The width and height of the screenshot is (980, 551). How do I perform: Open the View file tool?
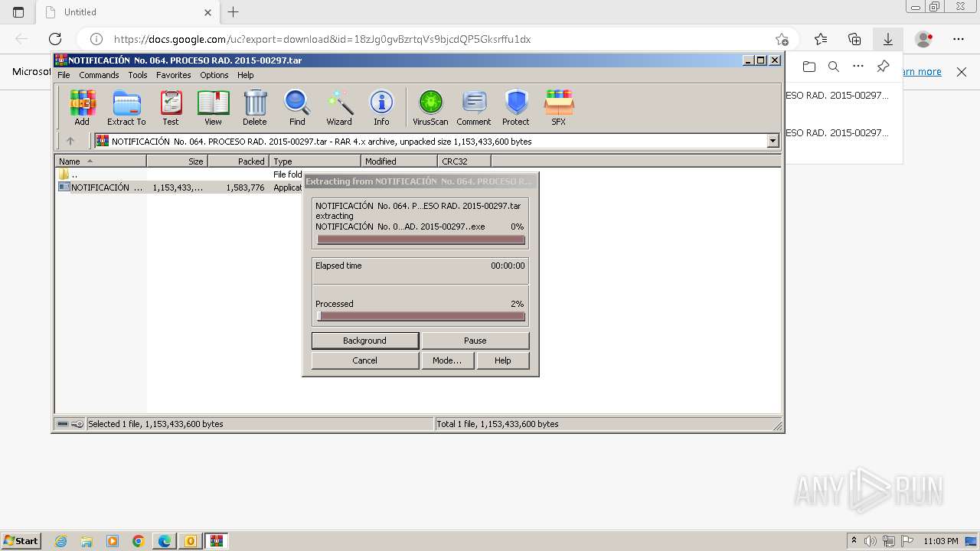tap(213, 107)
